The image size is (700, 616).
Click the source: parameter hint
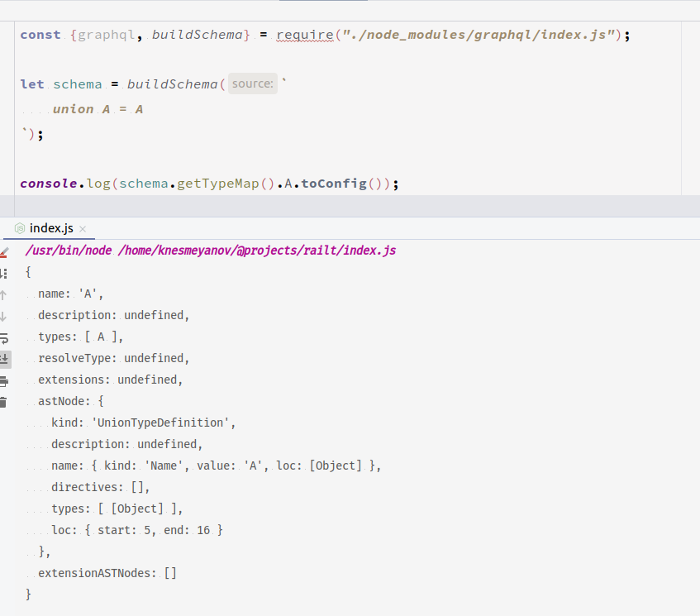click(x=253, y=84)
